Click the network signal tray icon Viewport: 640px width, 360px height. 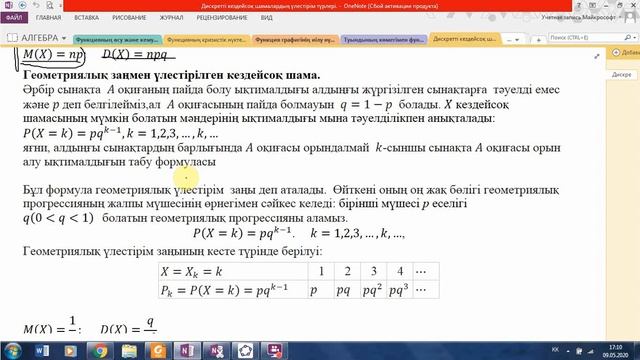point(591,351)
